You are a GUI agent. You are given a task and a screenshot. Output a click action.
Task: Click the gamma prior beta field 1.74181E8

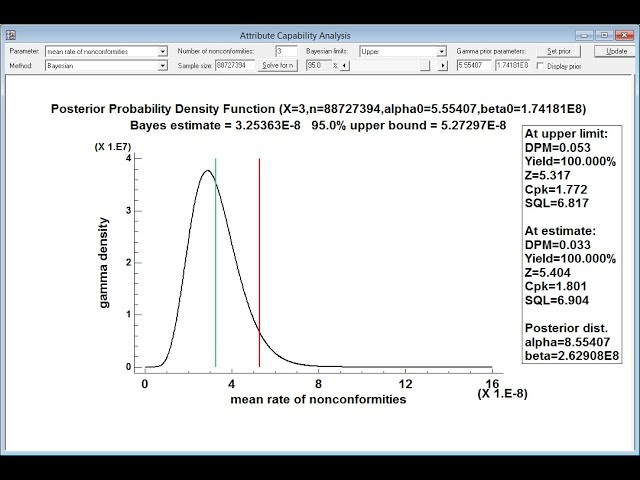pyautogui.click(x=512, y=65)
